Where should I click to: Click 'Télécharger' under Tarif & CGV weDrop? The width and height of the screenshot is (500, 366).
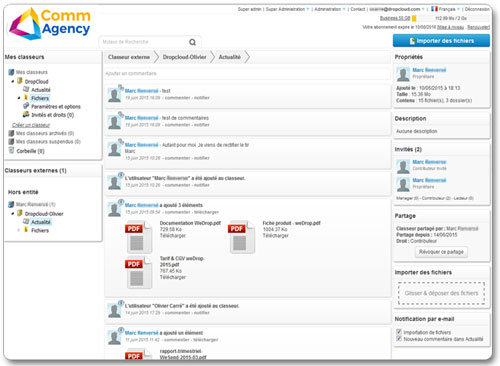(x=173, y=277)
